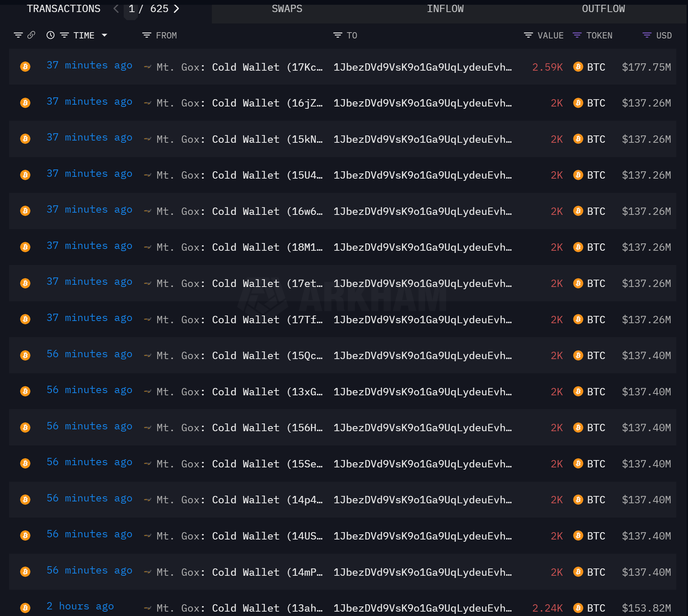The width and height of the screenshot is (688, 616).
Task: Switch to the INFLOW tab
Action: coord(445,8)
